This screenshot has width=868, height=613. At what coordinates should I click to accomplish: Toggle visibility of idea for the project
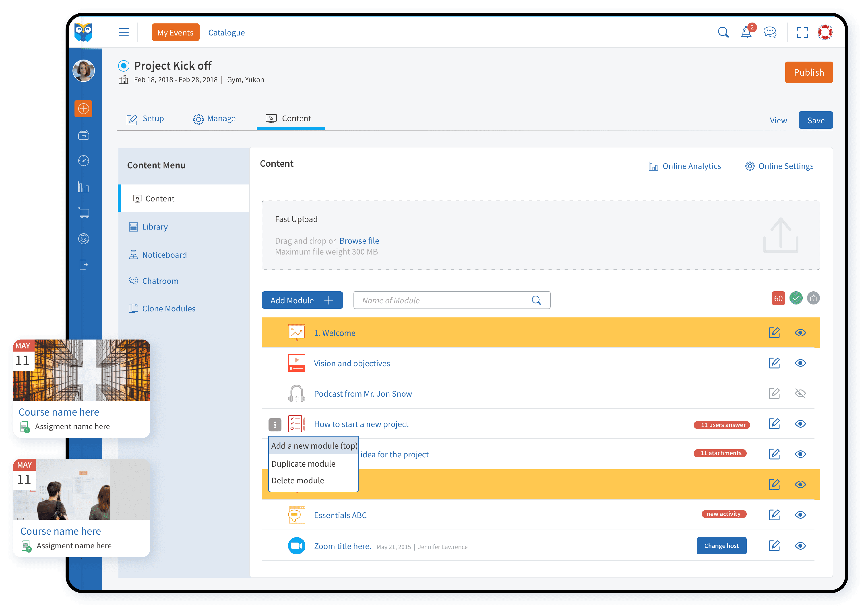pyautogui.click(x=800, y=454)
